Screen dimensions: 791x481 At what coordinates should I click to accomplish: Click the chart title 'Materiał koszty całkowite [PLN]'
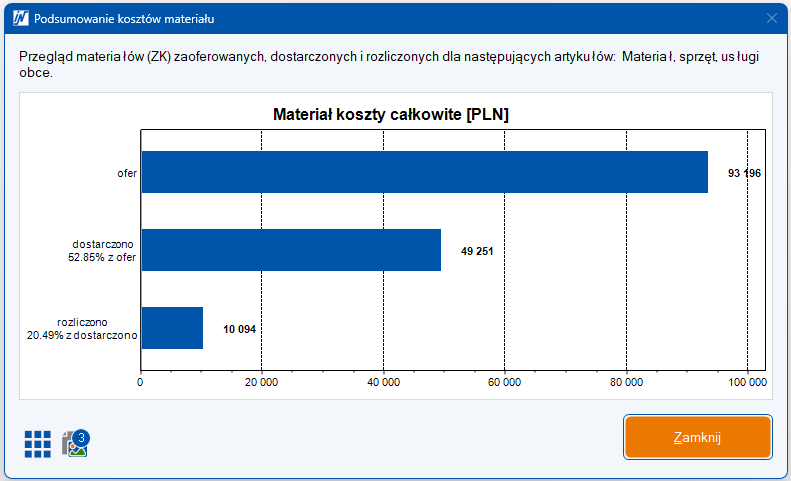coord(391,115)
